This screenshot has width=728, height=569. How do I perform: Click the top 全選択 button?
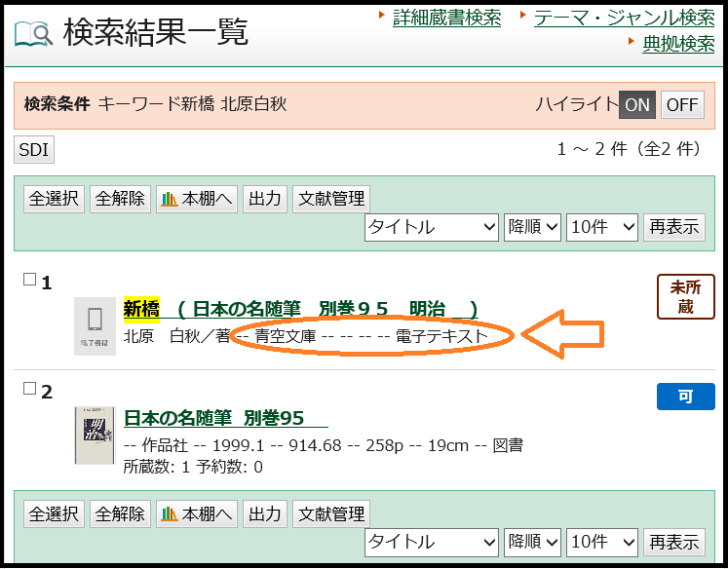click(54, 199)
